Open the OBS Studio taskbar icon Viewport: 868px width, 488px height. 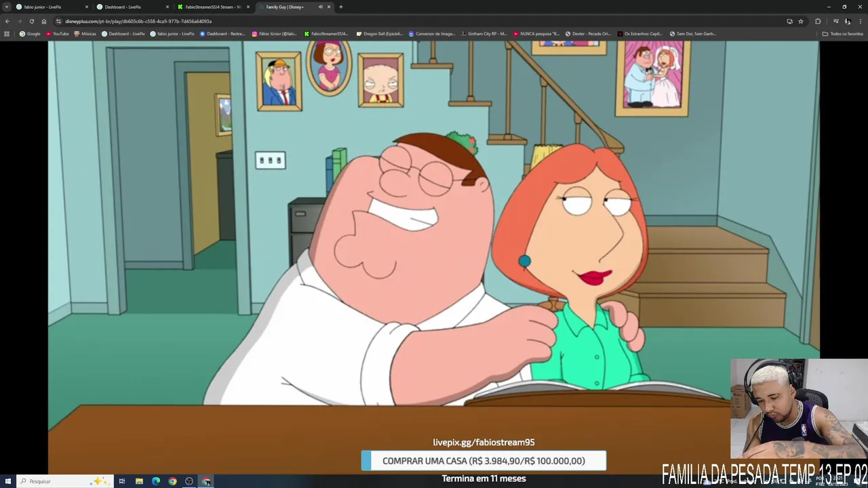(189, 481)
